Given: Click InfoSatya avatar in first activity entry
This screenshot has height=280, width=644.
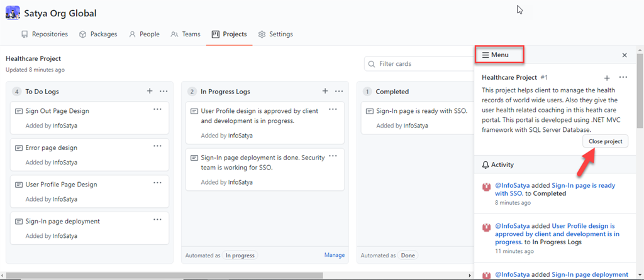Looking at the screenshot, I should pyautogui.click(x=486, y=186).
